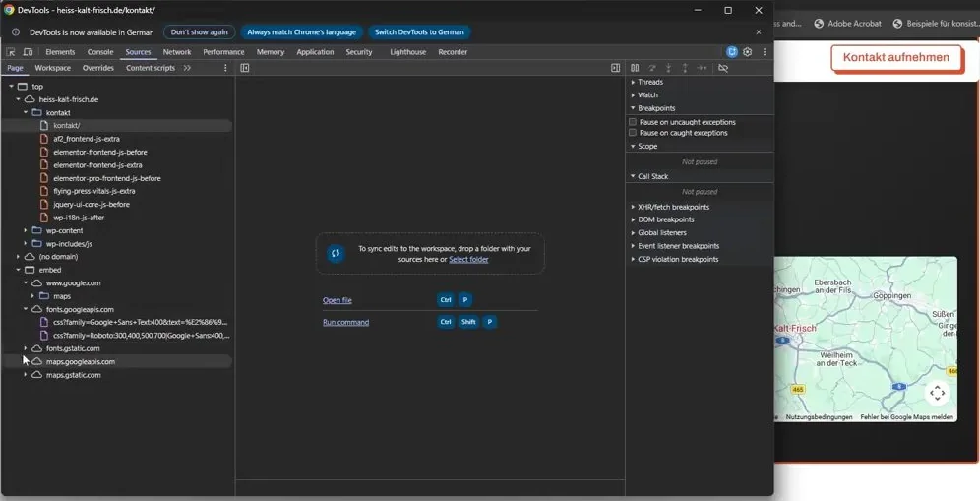Open the Application tab
This screenshot has height=501, width=980.
point(315,52)
